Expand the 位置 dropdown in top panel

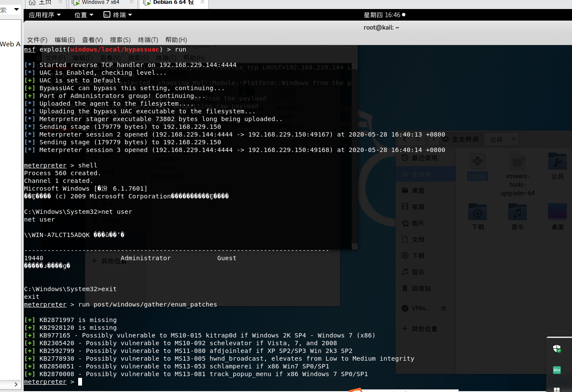click(84, 15)
